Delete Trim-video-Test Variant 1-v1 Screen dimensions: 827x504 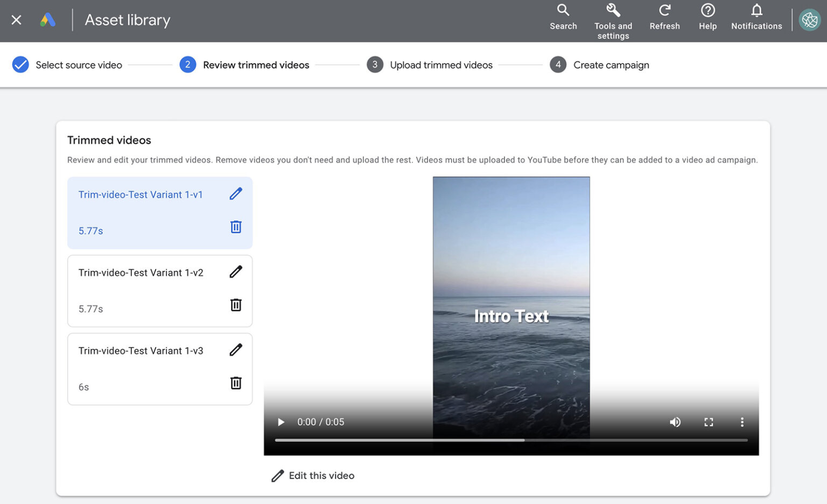[235, 227]
